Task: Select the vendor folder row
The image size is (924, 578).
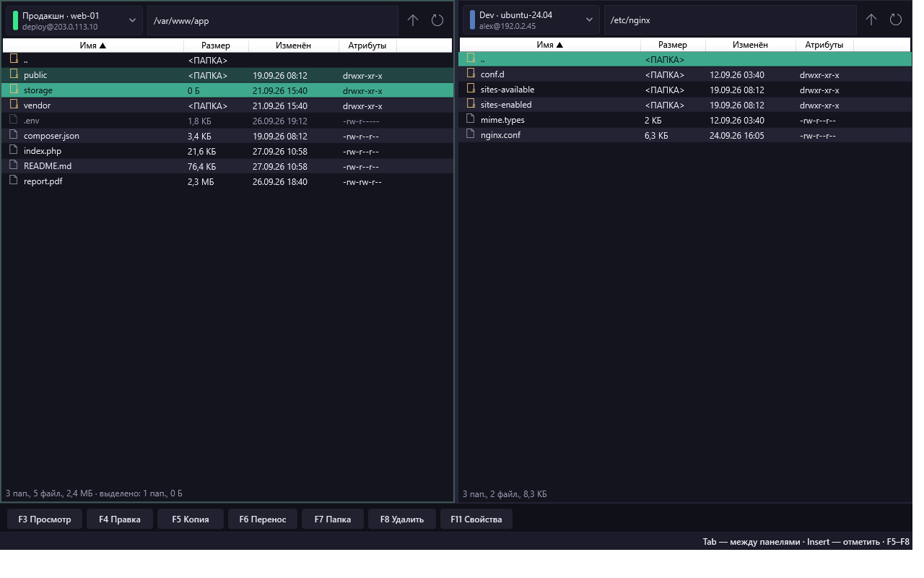Action: point(227,105)
